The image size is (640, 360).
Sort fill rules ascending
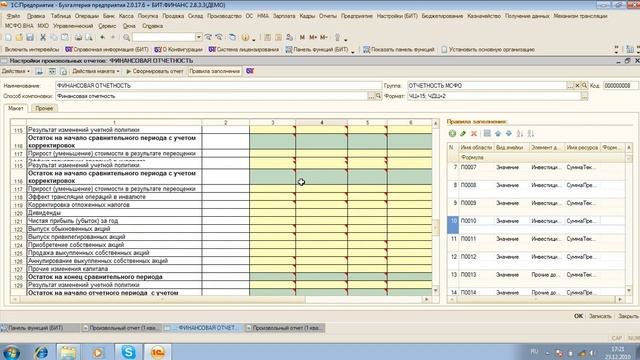[x=520, y=133]
